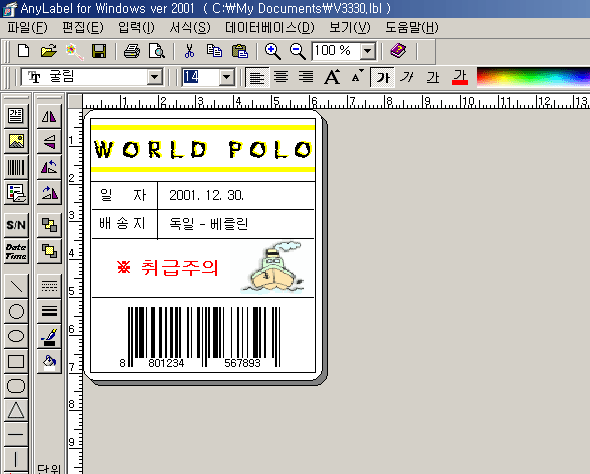Toggle center text alignment
Screen dimensions: 590x474
281,77
